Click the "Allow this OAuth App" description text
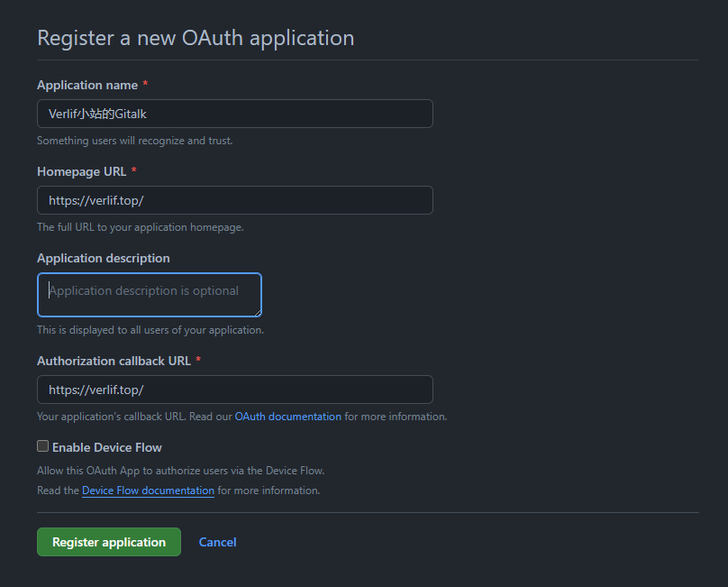The image size is (728, 587). 180,471
